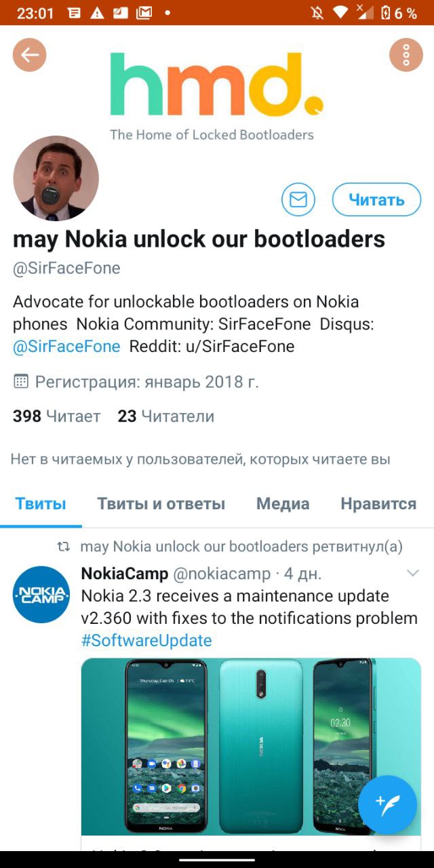Tap the retweet icon above the tweet
Image resolution: width=434 pixels, height=868 pixels.
point(63,547)
